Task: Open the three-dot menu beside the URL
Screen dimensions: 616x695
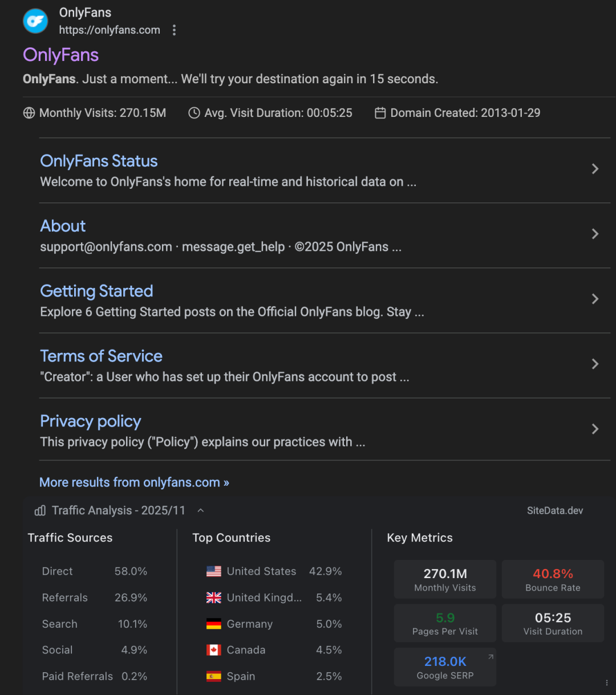Action: click(175, 30)
